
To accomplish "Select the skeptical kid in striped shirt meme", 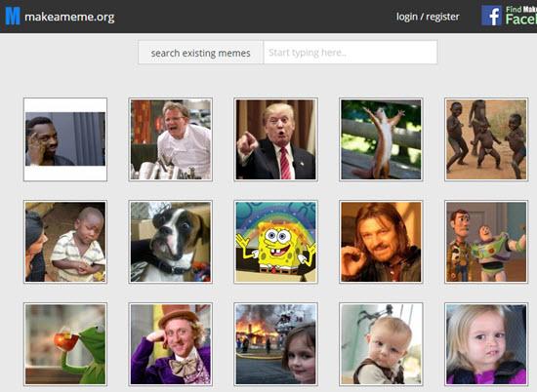I will click(x=65, y=242).
